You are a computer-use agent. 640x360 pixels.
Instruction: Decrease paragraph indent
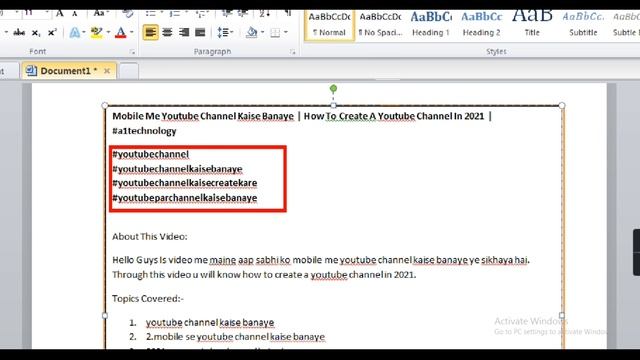227,14
